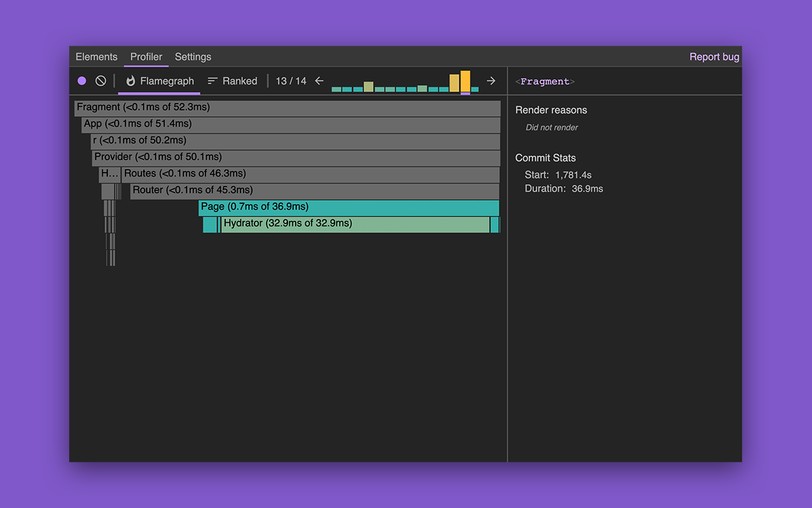This screenshot has height=508, width=812.
Task: Click the Report bug link
Action: point(714,57)
